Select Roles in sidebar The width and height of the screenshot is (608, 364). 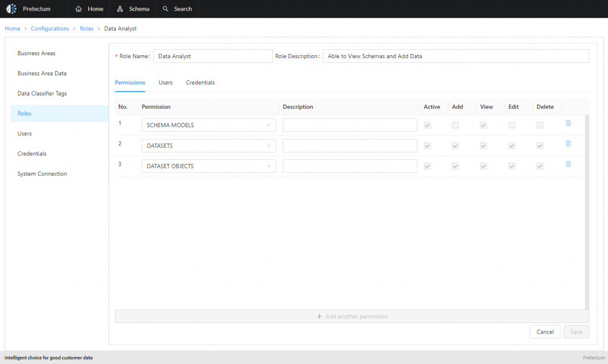coord(60,113)
